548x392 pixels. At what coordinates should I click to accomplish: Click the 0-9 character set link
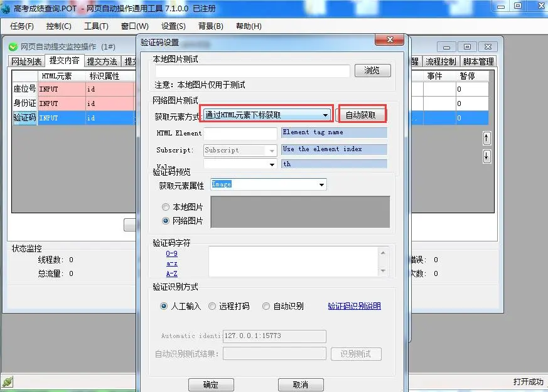(x=171, y=253)
